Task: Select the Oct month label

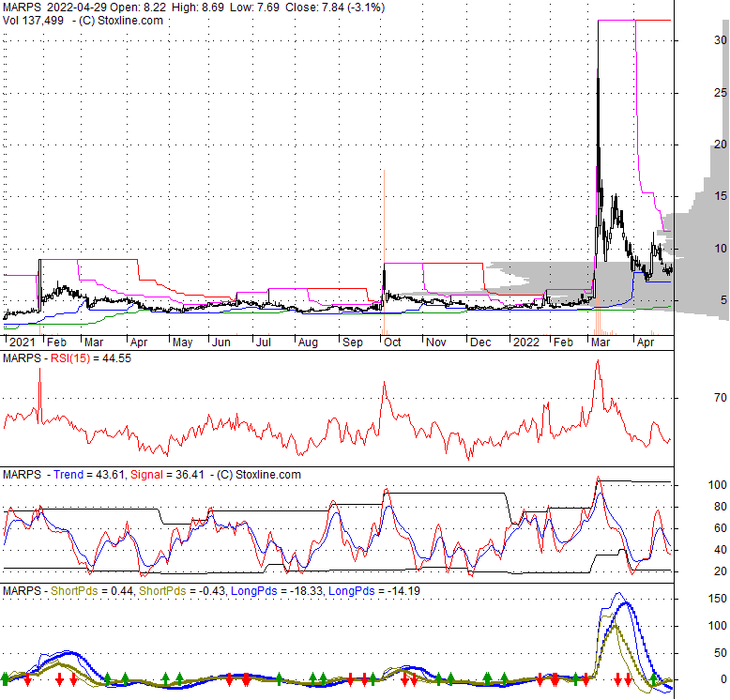Action: pos(392,342)
